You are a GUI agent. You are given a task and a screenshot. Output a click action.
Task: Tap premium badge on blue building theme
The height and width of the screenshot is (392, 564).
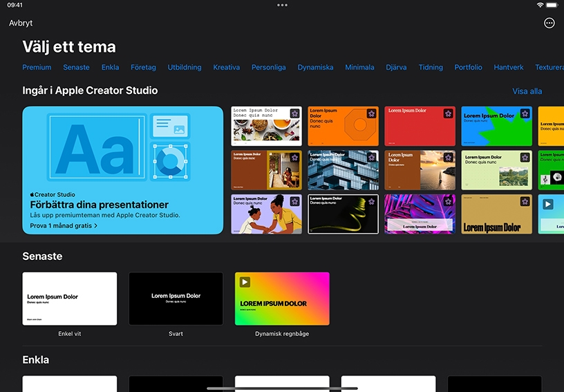pos(371,158)
